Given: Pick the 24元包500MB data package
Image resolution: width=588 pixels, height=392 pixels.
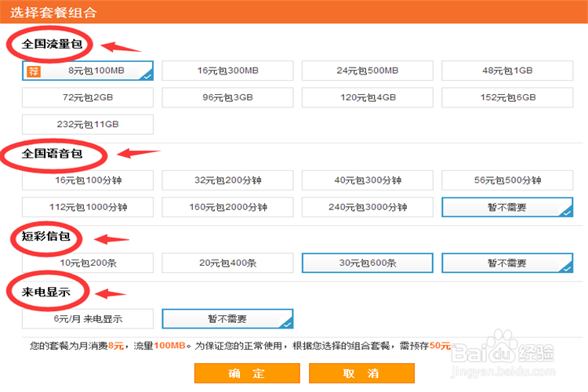Looking at the screenshot, I should [368, 71].
